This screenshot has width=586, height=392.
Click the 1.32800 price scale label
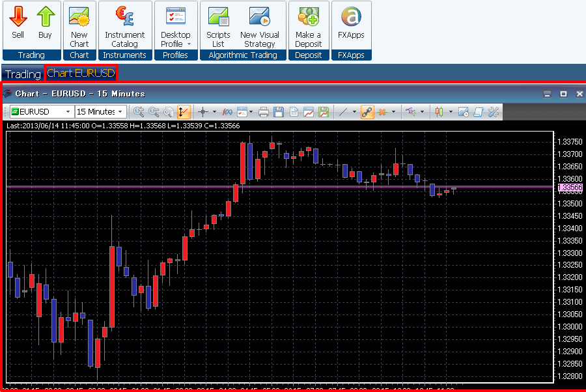click(570, 376)
